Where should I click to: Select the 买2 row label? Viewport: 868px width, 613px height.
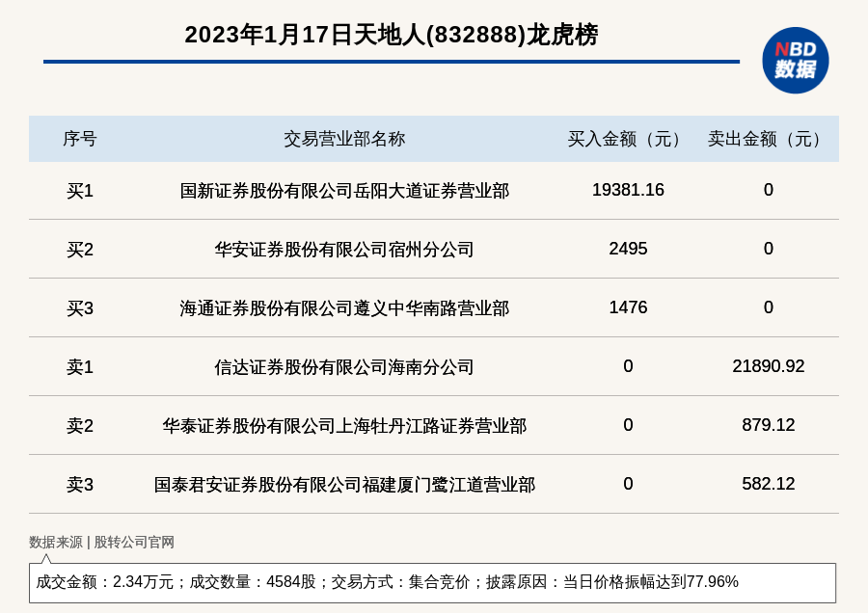[x=80, y=250]
